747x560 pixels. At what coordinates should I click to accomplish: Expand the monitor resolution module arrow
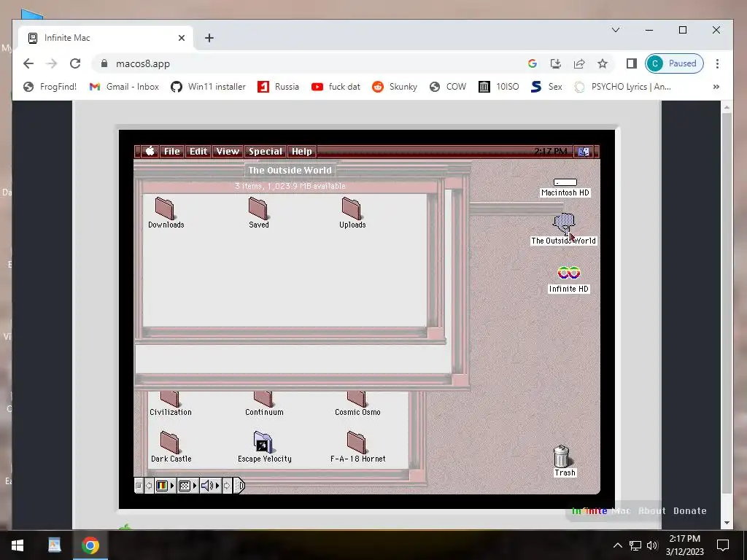[195, 486]
